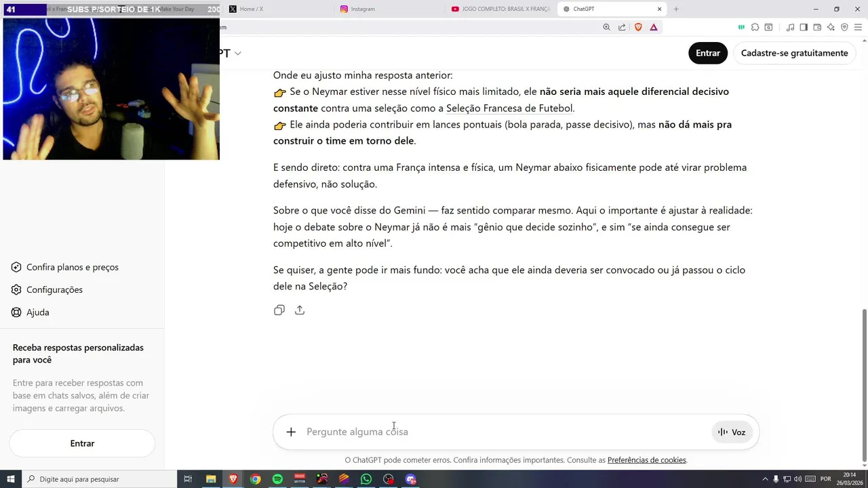Open a new browser tab
This screenshot has width=868, height=488.
pos(676,9)
